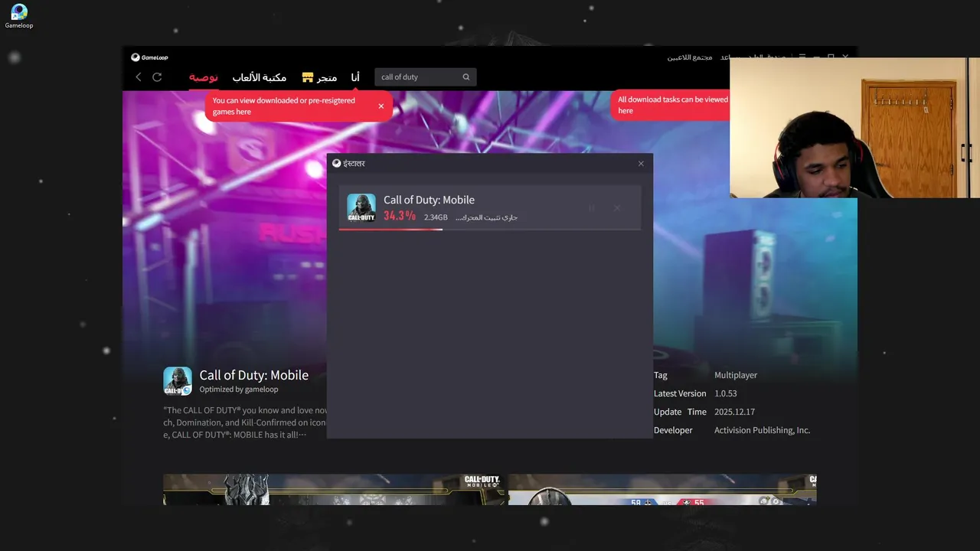This screenshot has height=551, width=980.
Task: Close the installer dialog
Action: [x=641, y=164]
